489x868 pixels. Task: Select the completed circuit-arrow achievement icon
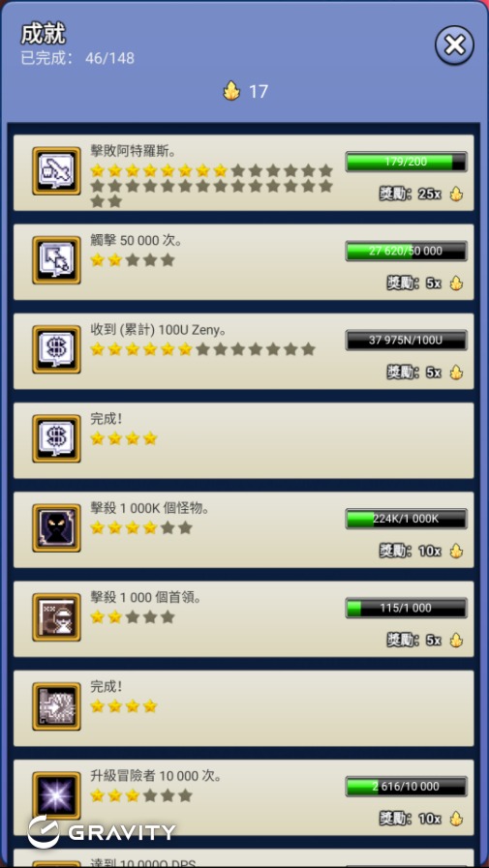56,706
